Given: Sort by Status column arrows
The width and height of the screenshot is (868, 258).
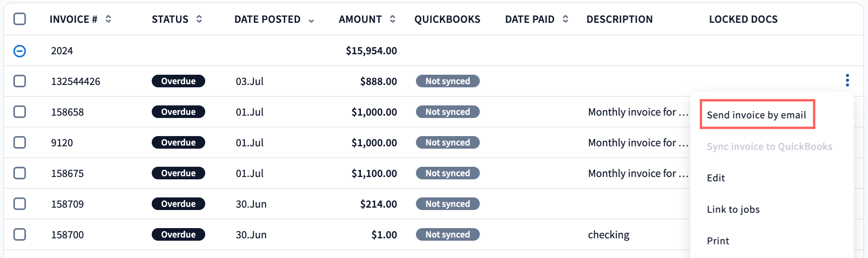Looking at the screenshot, I should pyautogui.click(x=199, y=19).
